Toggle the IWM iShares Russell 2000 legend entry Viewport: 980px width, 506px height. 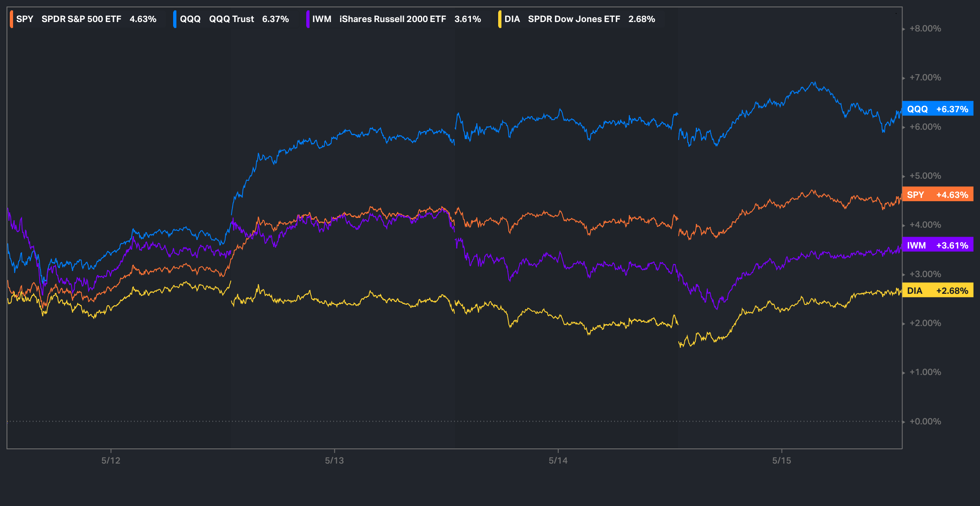pyautogui.click(x=396, y=19)
